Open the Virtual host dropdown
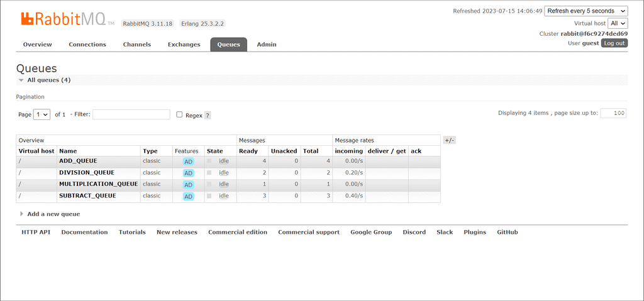 pos(617,23)
